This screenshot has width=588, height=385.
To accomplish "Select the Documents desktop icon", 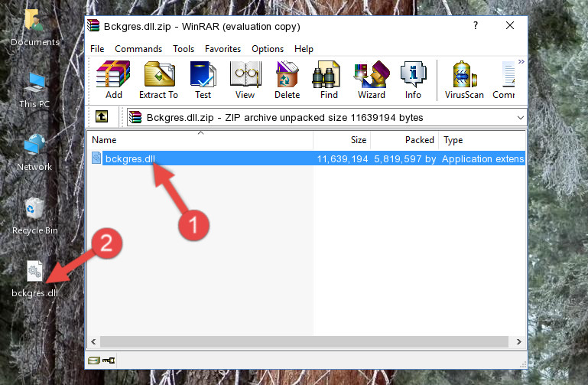I will click(34, 28).
